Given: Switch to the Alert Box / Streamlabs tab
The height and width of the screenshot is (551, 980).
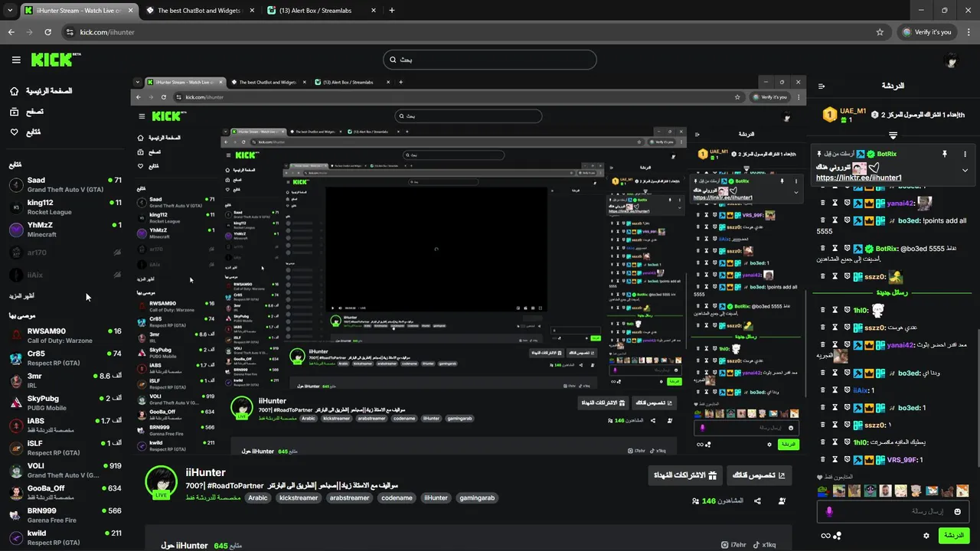Looking at the screenshot, I should pyautogui.click(x=322, y=11).
